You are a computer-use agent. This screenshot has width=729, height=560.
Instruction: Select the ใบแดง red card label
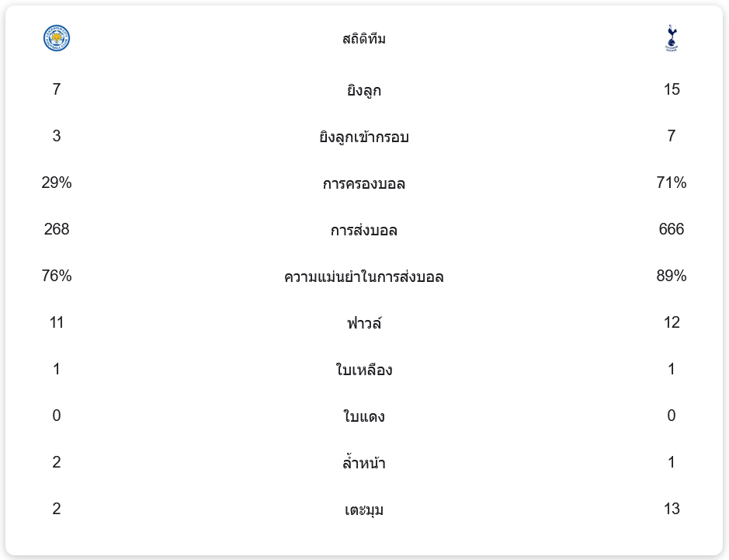(x=364, y=416)
